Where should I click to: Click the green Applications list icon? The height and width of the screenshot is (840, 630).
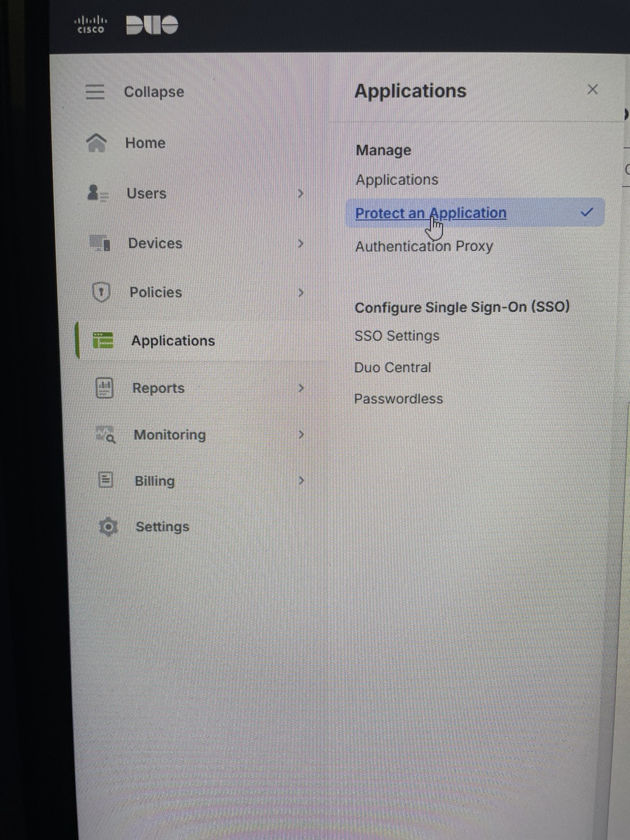[x=103, y=340]
